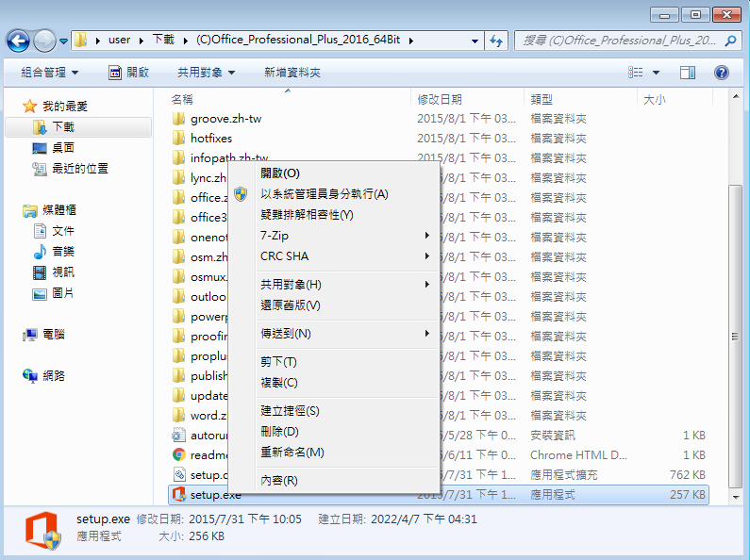Choose 內容(R) properties in context menu
Viewport: 750px width, 560px height.
pos(278,481)
